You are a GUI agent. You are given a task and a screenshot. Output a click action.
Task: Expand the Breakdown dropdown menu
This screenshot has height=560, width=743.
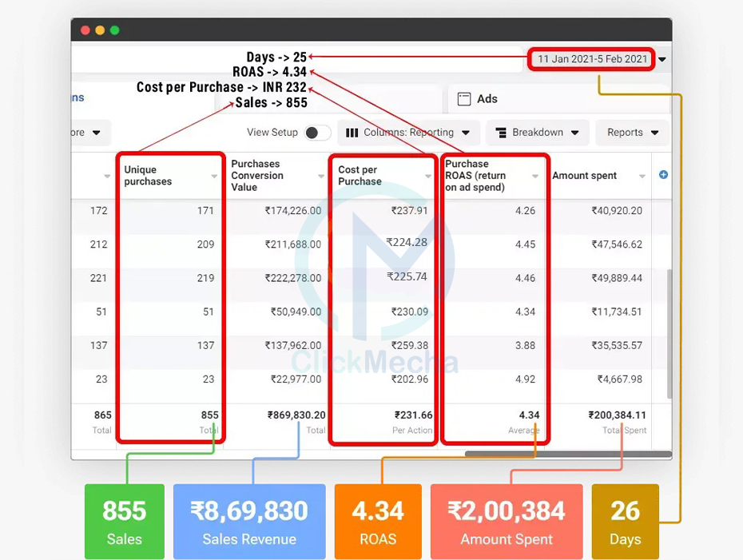click(537, 133)
